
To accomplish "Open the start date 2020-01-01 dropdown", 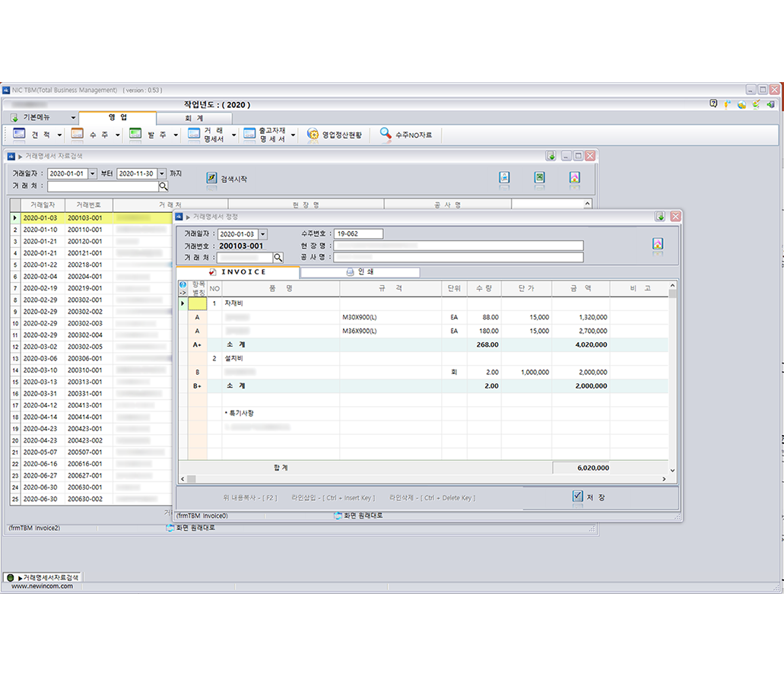I will [93, 173].
